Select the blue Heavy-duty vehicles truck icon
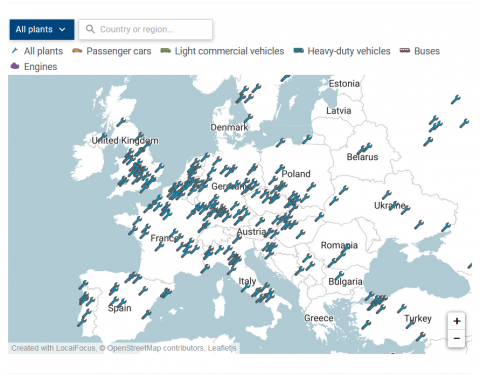 (x=298, y=51)
